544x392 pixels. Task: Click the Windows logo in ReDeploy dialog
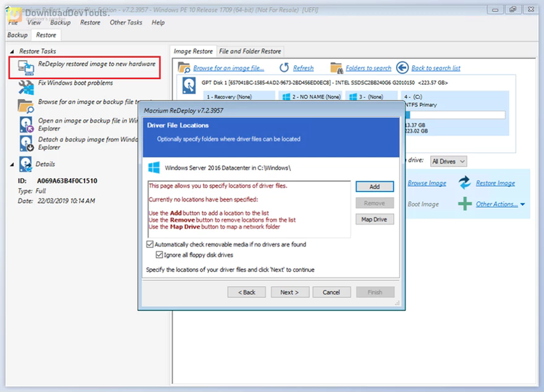154,168
